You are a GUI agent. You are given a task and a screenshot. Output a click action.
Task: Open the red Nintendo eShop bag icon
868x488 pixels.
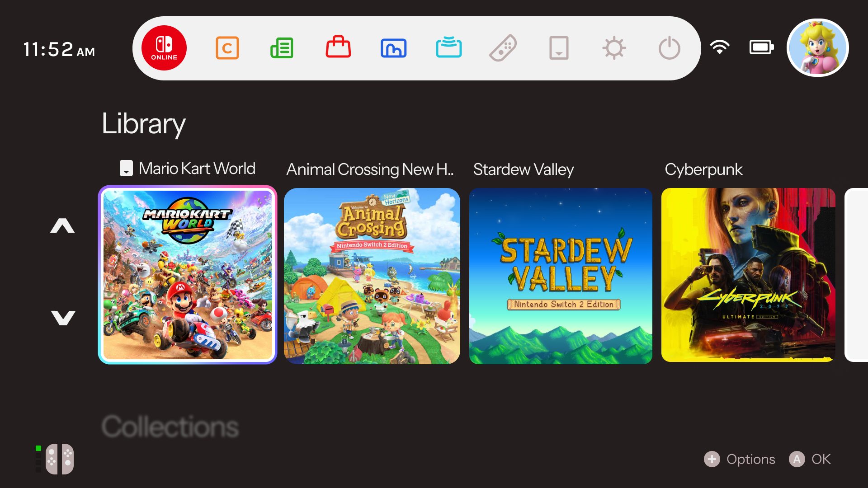pos(338,47)
